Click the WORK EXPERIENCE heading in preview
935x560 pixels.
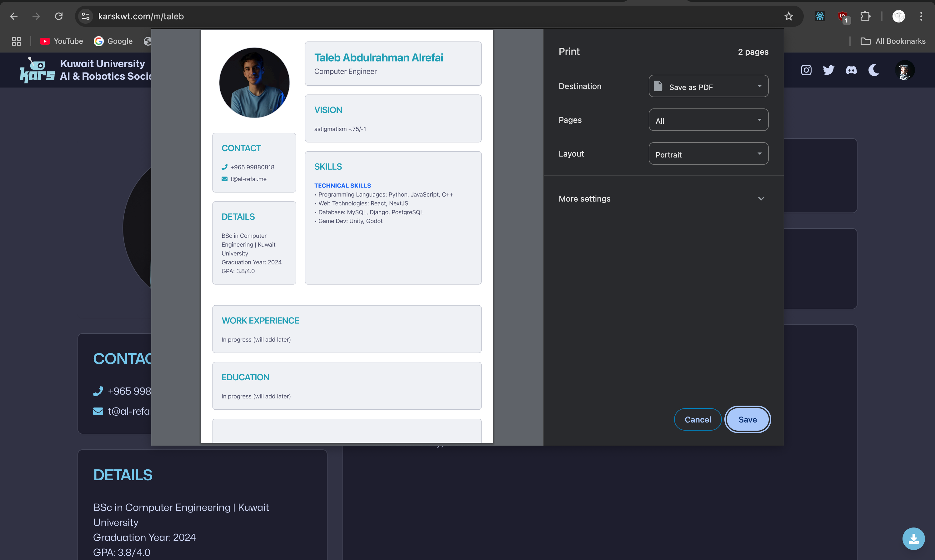(x=260, y=320)
